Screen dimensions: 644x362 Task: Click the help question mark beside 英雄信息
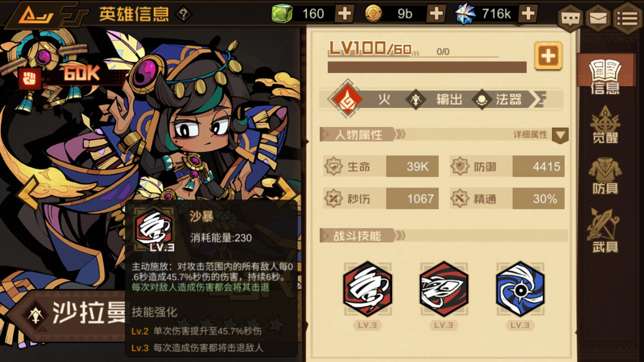click(x=184, y=14)
